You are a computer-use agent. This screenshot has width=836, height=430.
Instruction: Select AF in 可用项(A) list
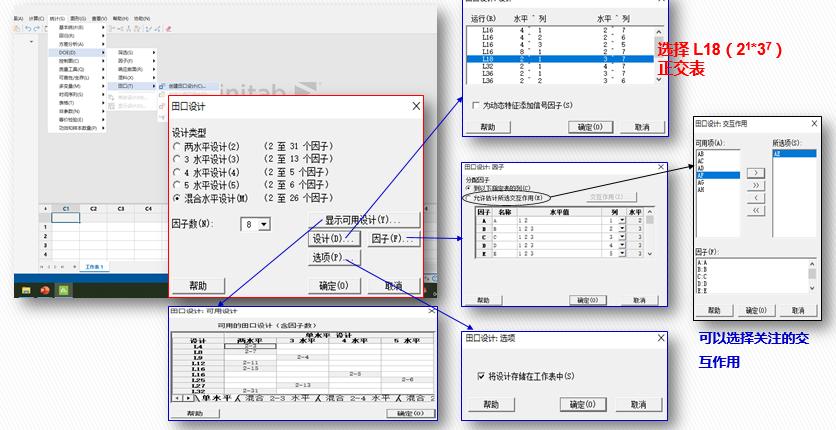coord(718,175)
